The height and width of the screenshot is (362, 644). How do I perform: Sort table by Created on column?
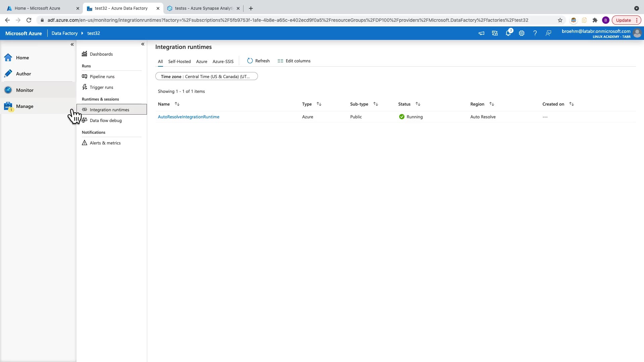point(572,104)
